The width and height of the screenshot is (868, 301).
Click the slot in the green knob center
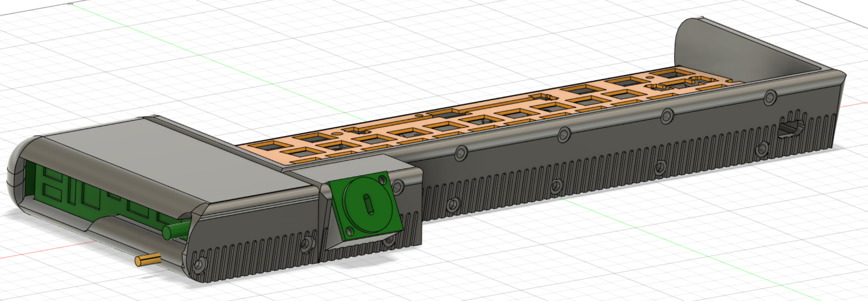pos(368,204)
